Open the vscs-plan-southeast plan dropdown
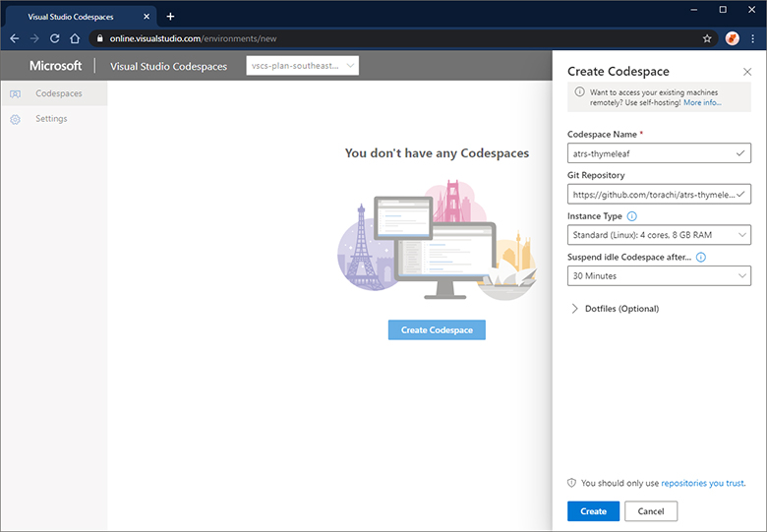 point(302,66)
